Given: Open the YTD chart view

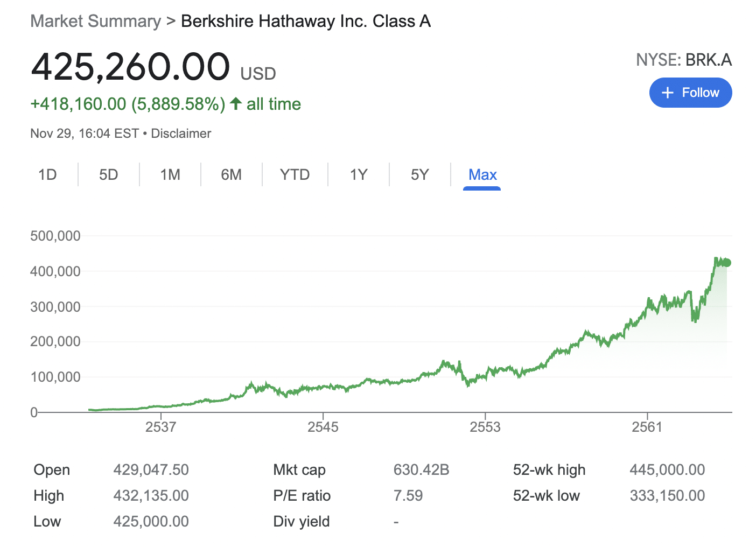Looking at the screenshot, I should [x=295, y=174].
